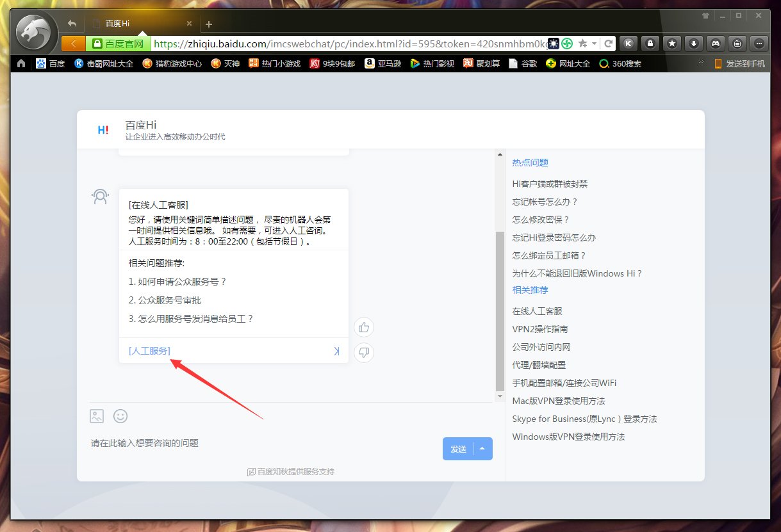
Task: Open the emoji picker in the chat box
Action: 120,416
